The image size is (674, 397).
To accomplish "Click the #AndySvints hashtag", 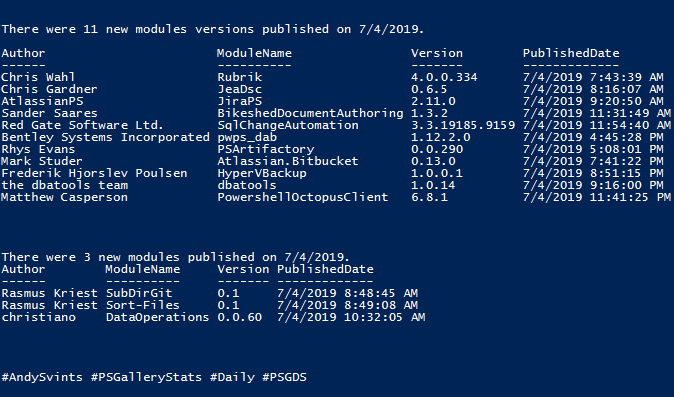I will click(42, 378).
